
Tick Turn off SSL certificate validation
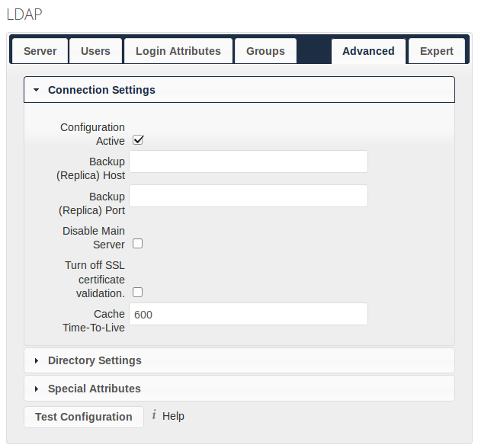coord(137,293)
